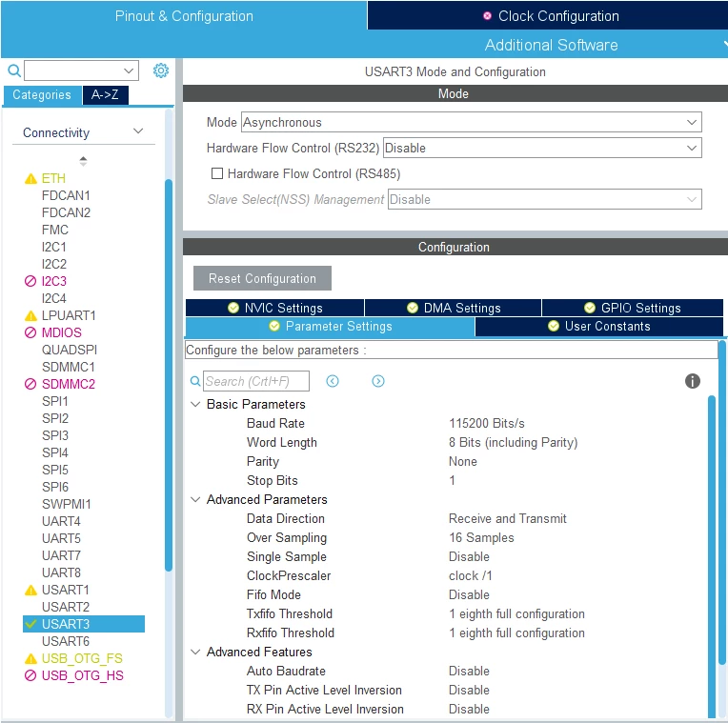Screen dimensions: 728x723
Task: Open the Hardware Flow Control (RS232) dropdown
Action: tap(692, 148)
